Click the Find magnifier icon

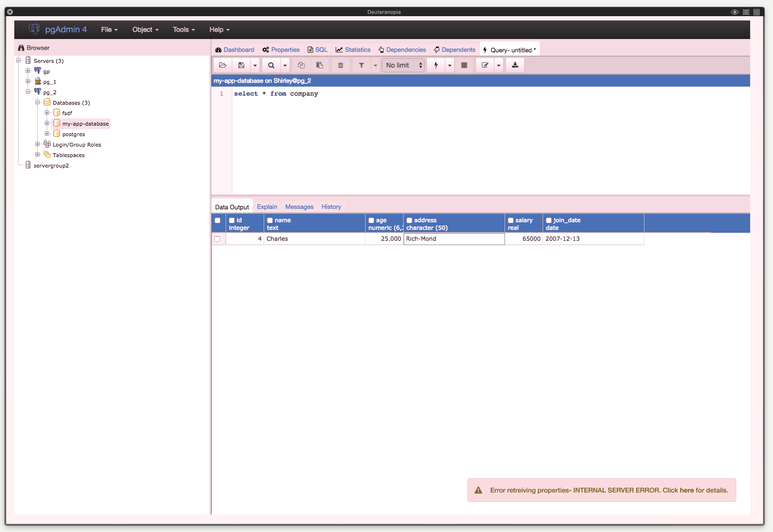point(271,65)
